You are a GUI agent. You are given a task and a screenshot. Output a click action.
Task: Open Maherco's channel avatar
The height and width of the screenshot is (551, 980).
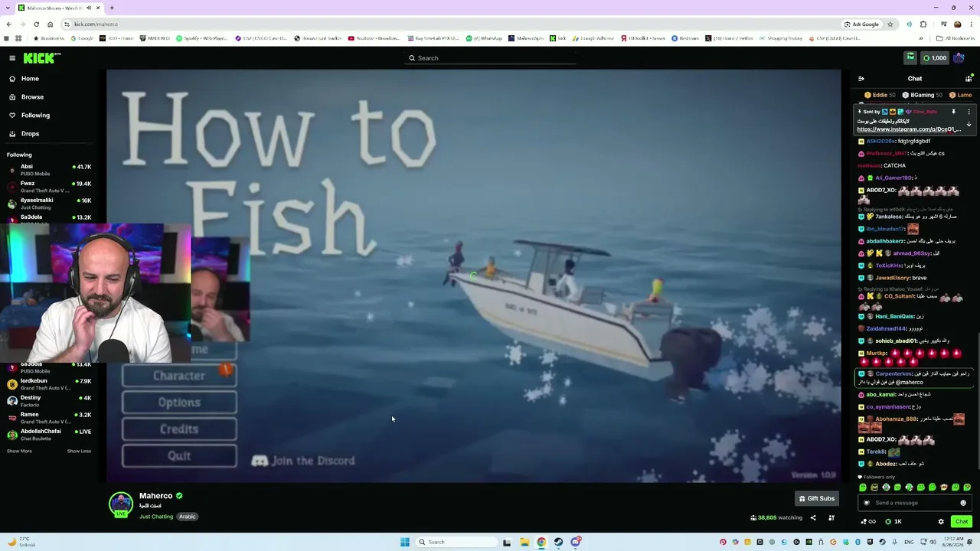click(x=120, y=504)
